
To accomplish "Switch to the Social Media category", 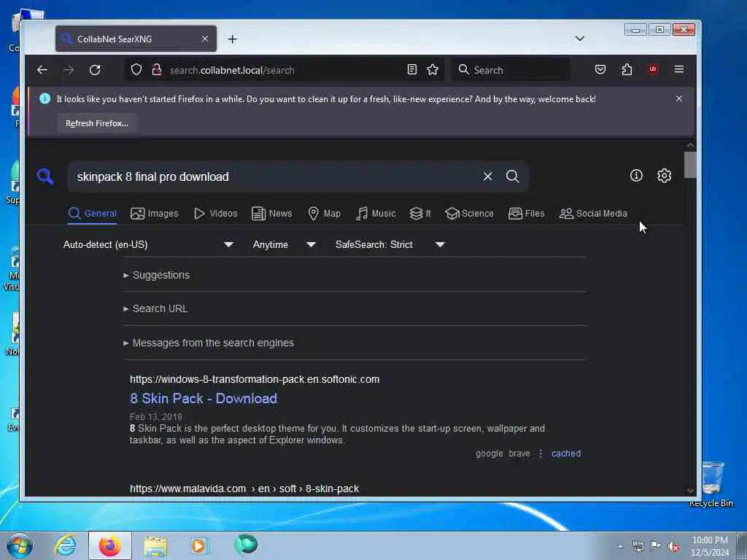I will click(x=593, y=214).
